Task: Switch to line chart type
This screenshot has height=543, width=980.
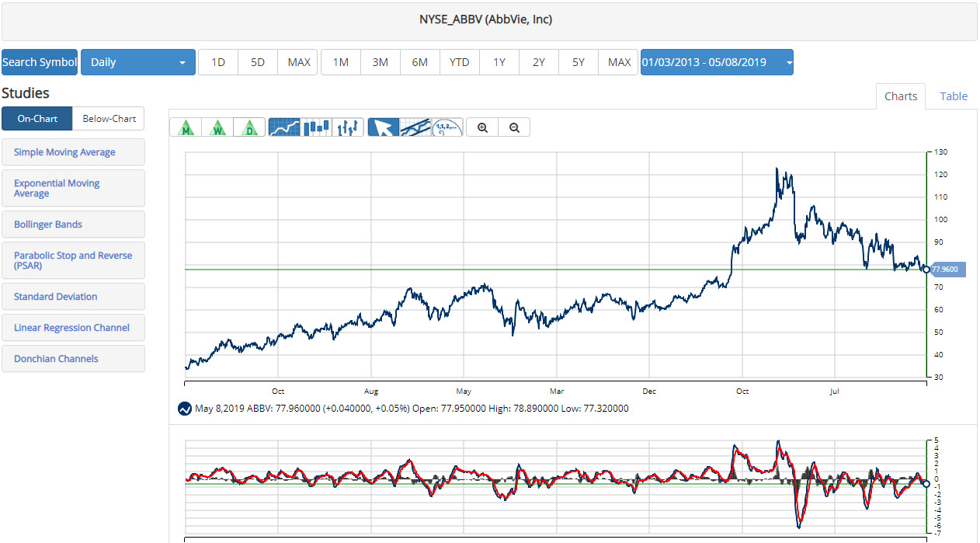Action: pos(284,127)
